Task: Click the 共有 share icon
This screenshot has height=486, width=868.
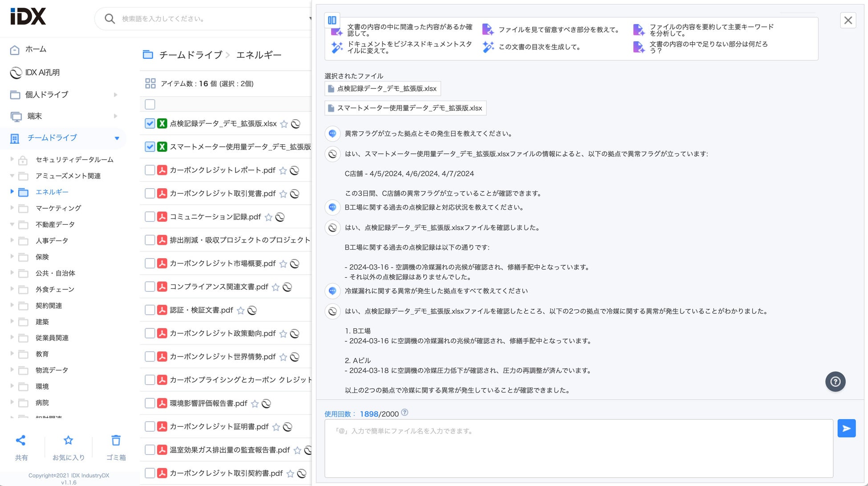Action: (21, 441)
